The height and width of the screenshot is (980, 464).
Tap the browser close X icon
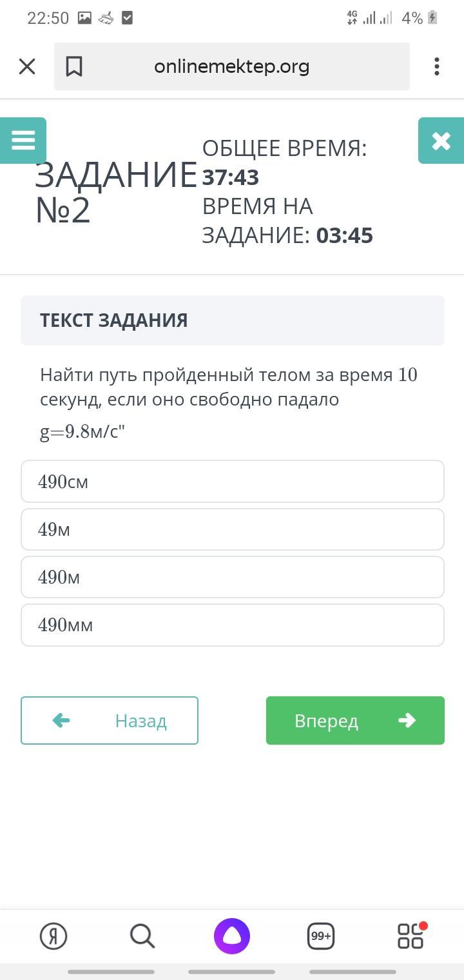point(27,66)
